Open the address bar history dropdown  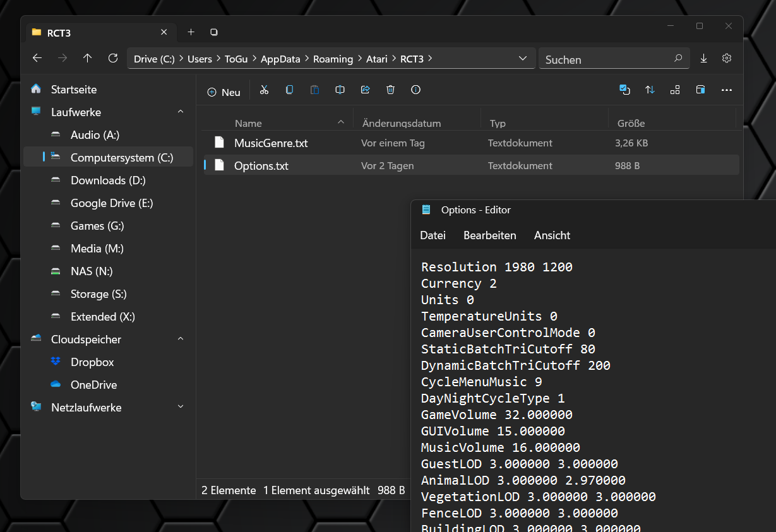point(523,59)
